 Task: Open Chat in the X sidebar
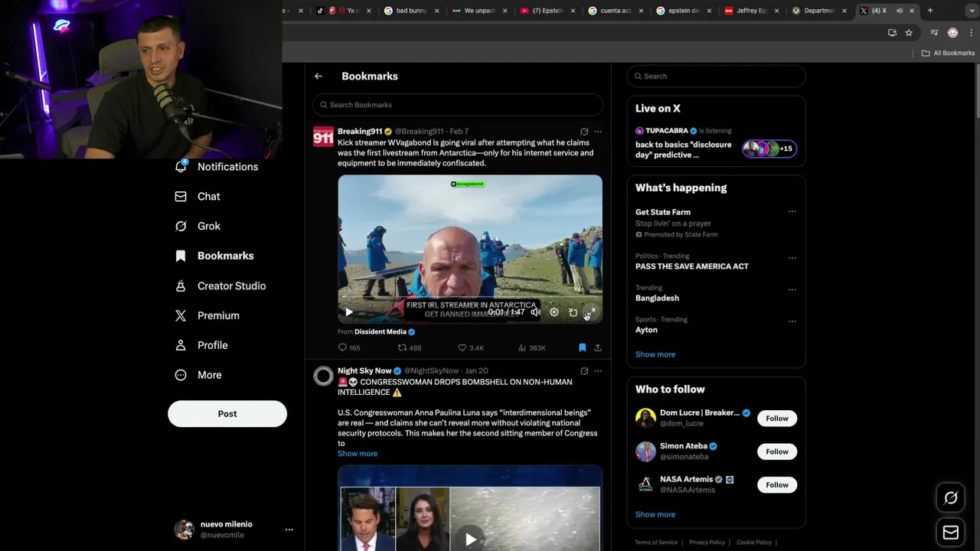198,197
